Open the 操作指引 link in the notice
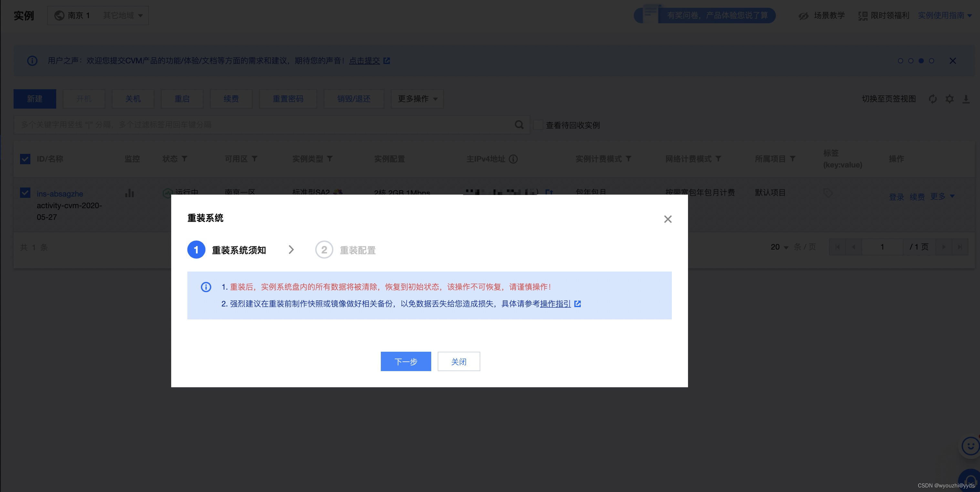980x492 pixels. click(556, 304)
